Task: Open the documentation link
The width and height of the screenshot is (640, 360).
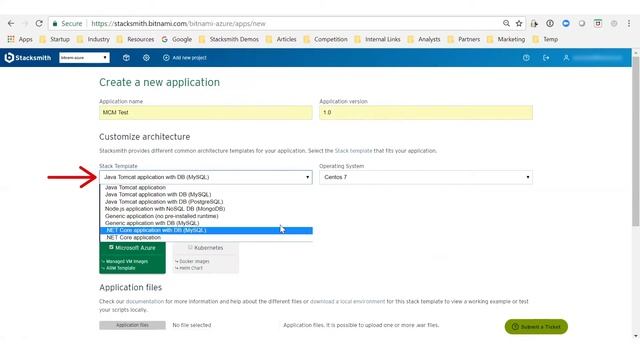Action: click(144, 302)
